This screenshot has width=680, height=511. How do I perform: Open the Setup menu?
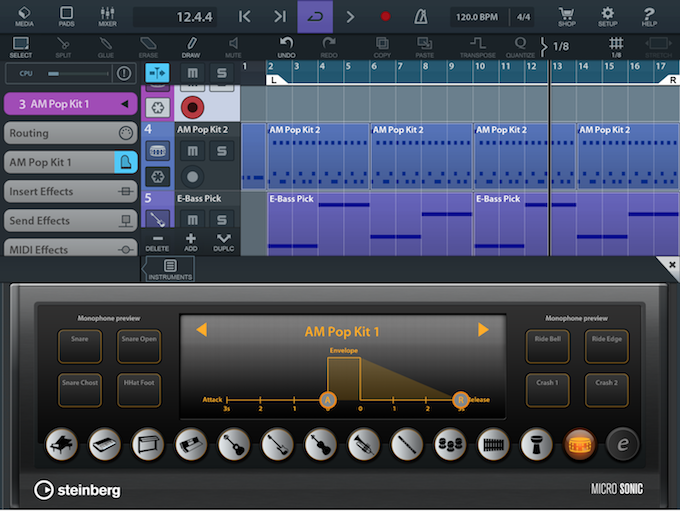click(x=608, y=16)
